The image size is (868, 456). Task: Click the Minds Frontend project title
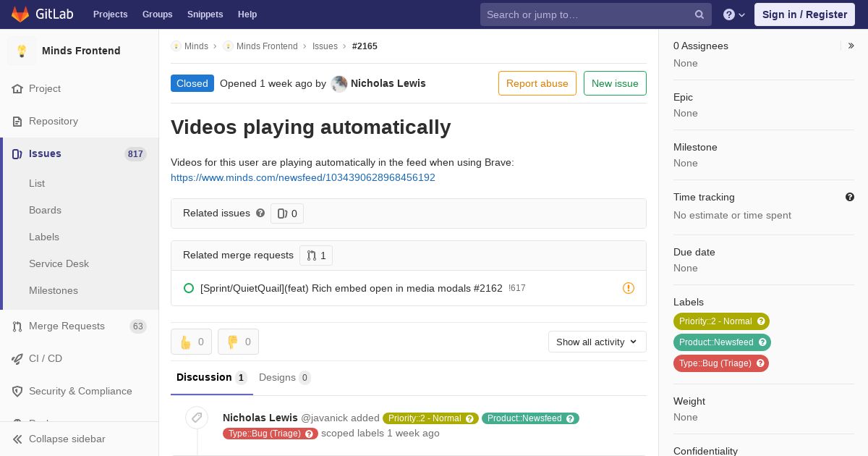[x=81, y=51]
